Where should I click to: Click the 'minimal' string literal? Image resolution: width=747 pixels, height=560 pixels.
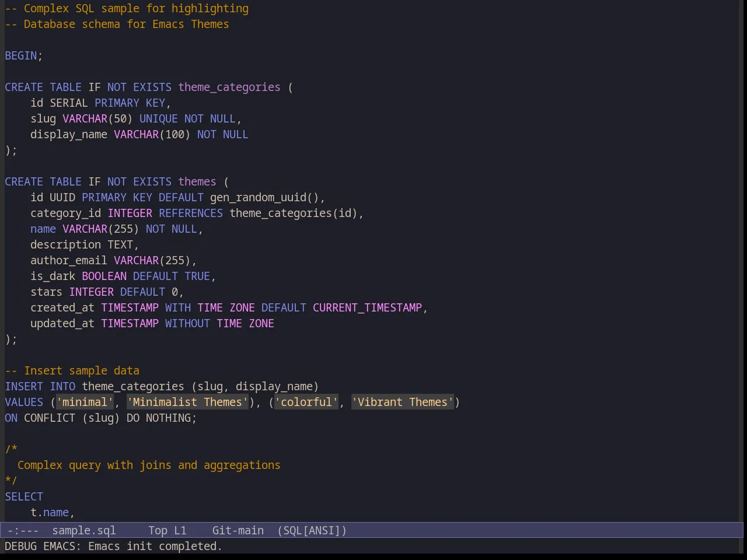tap(85, 402)
